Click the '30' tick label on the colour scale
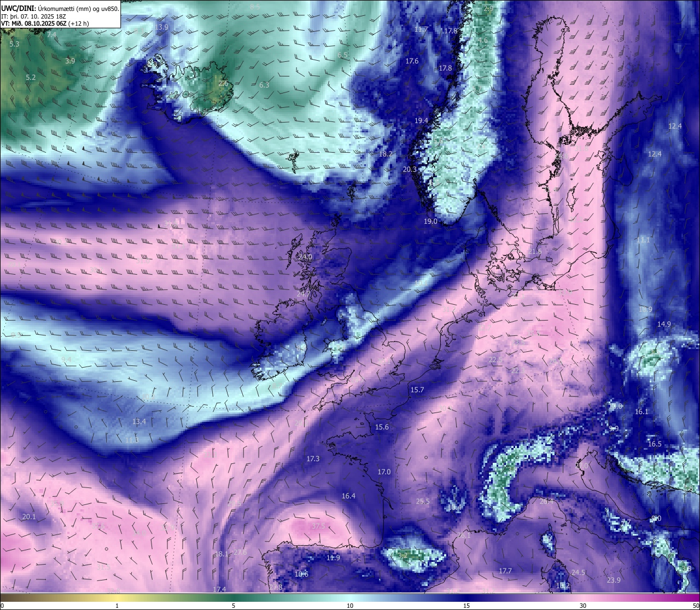 [x=583, y=606]
